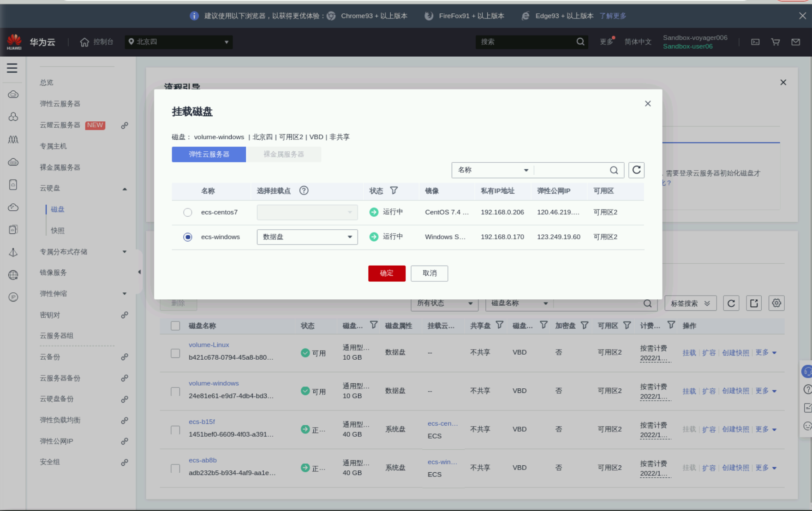This screenshot has height=511, width=812.
Task: Confirm attach with the 确定 button
Action: (387, 273)
